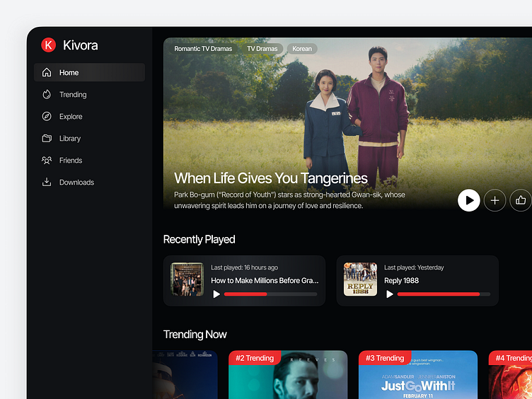The width and height of the screenshot is (532, 399).
Task: Select the TV Dramas tag
Action: 262,49
